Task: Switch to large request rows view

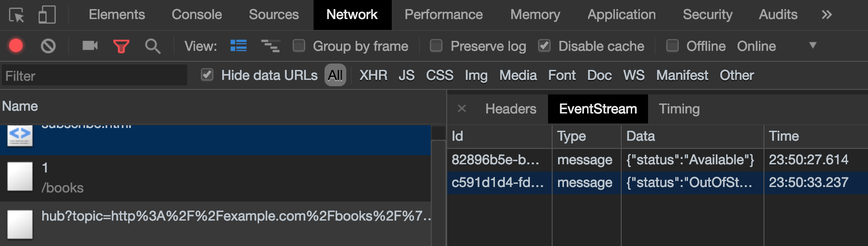Action: [x=239, y=46]
